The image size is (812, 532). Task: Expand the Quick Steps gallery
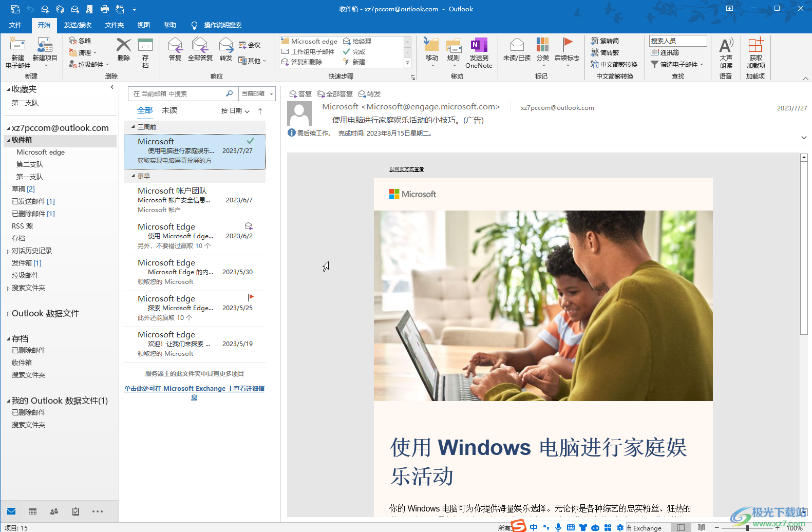click(407, 63)
